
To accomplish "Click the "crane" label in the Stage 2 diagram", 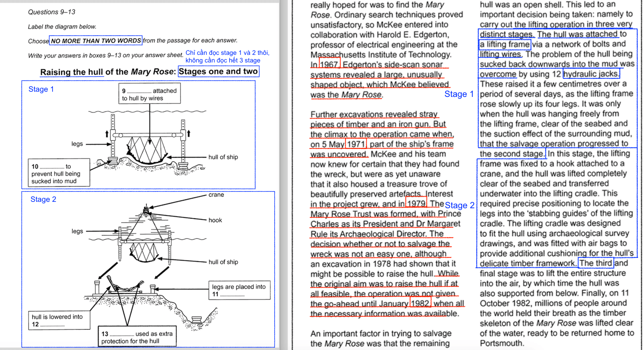I will 216,195.
